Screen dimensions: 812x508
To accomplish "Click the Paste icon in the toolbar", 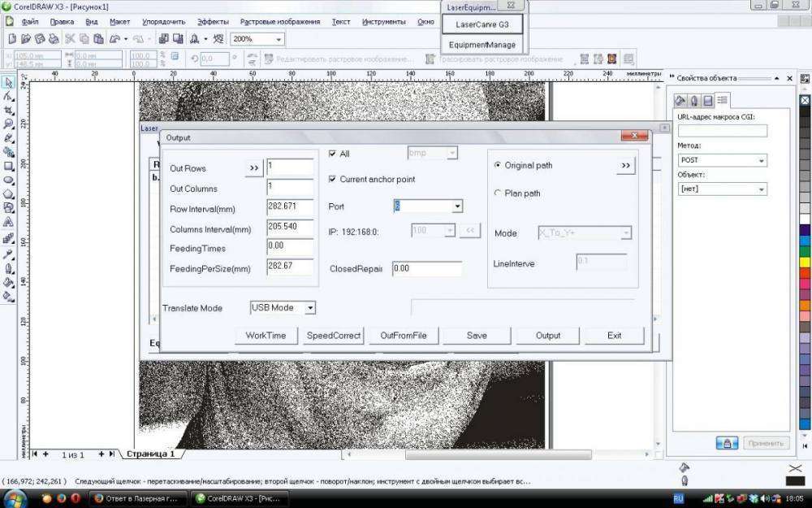I will click(98, 38).
